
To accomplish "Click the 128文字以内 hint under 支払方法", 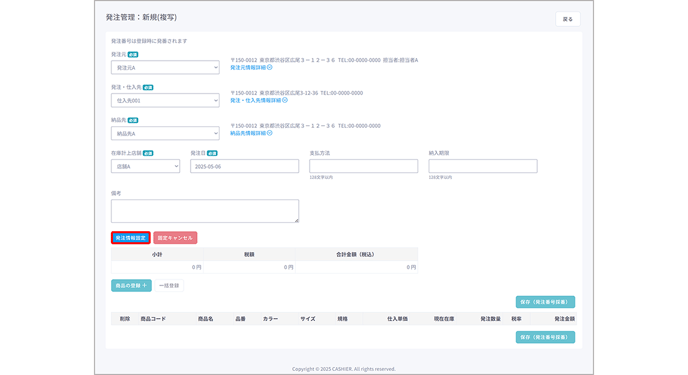I will [x=321, y=177].
